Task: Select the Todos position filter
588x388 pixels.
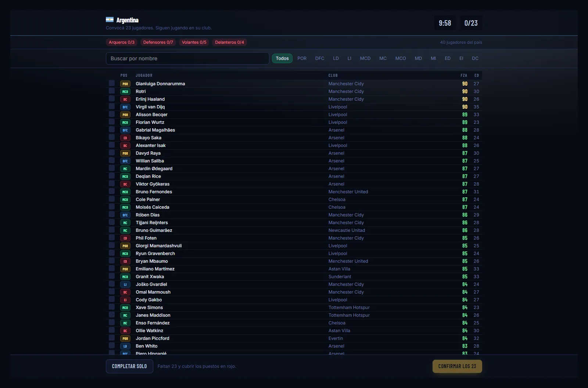Action: point(282,58)
